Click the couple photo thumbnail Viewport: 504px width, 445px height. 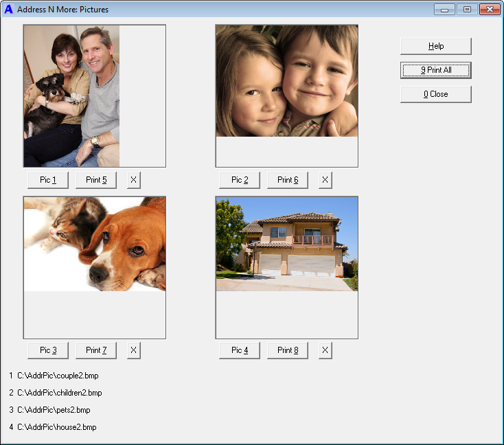pyautogui.click(x=72, y=96)
